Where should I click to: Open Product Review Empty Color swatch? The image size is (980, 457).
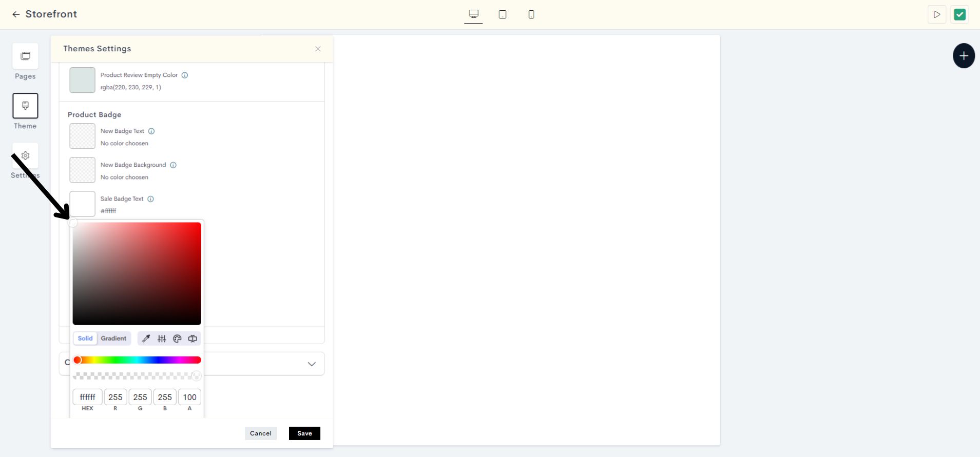pos(82,80)
